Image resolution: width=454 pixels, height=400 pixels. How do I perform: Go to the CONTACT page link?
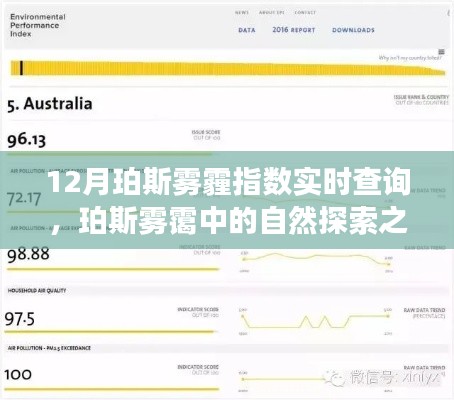point(305,12)
